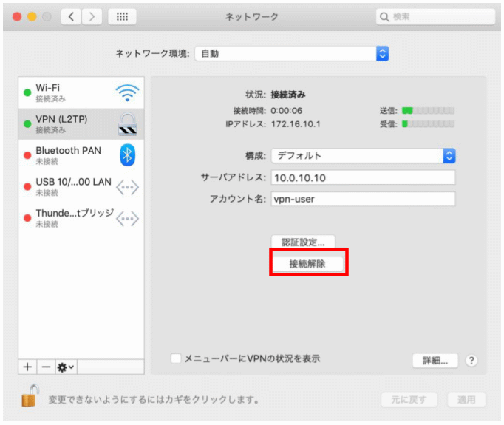504x425 pixels.
Task: Click the サーバアドレス input field
Action: click(363, 178)
